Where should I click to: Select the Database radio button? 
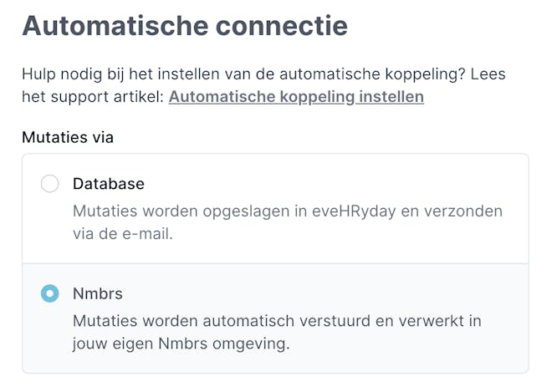50,184
